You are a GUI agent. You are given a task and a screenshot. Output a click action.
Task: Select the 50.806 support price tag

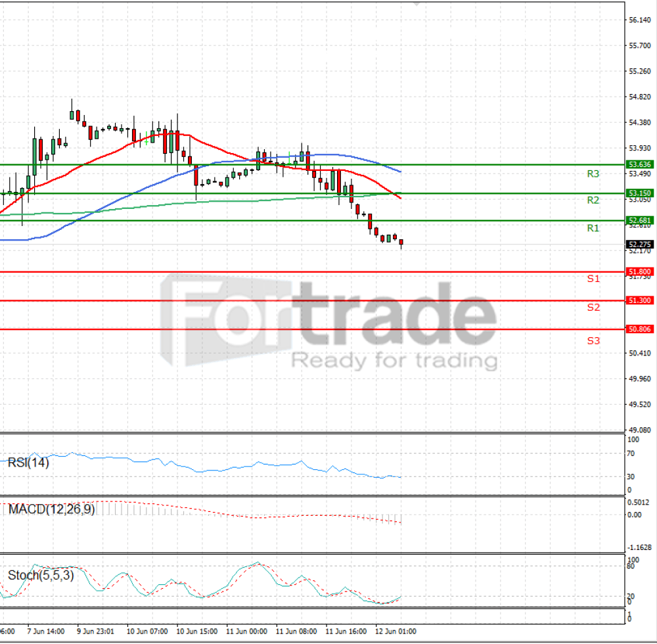639,329
